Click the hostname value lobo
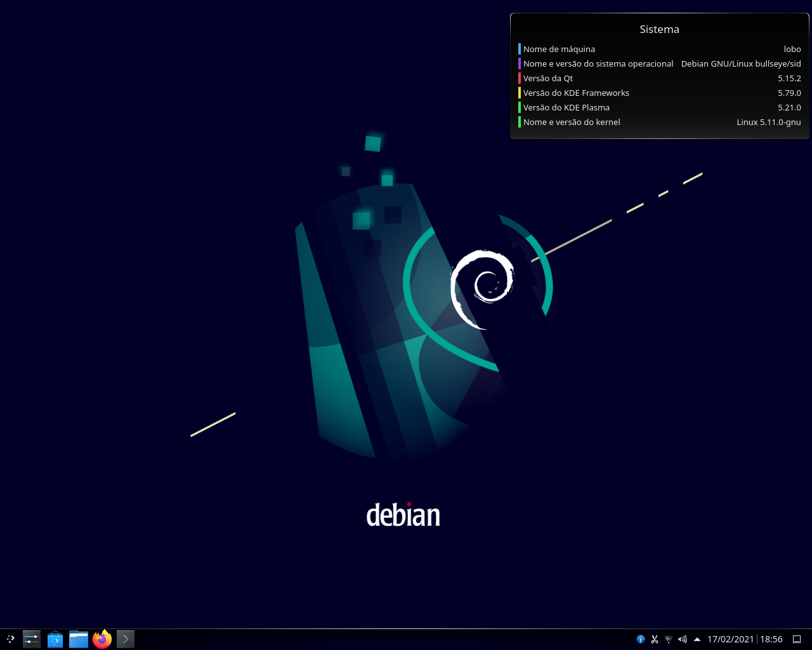812x650 pixels. click(x=793, y=49)
